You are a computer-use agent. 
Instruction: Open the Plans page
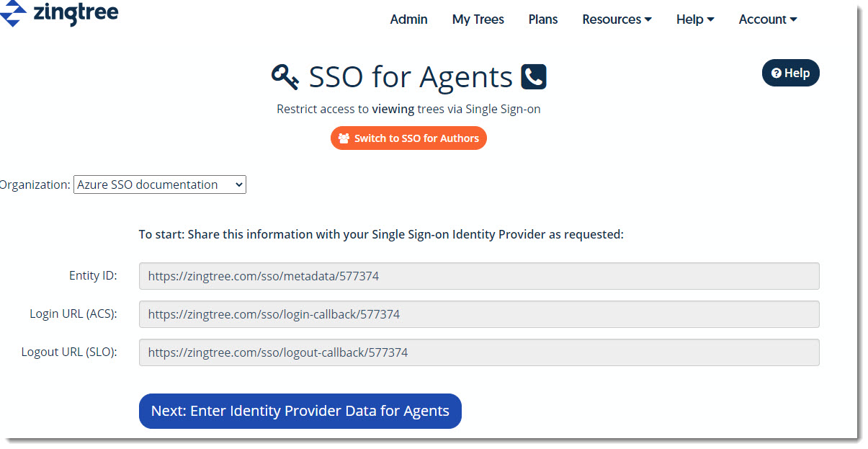[542, 19]
